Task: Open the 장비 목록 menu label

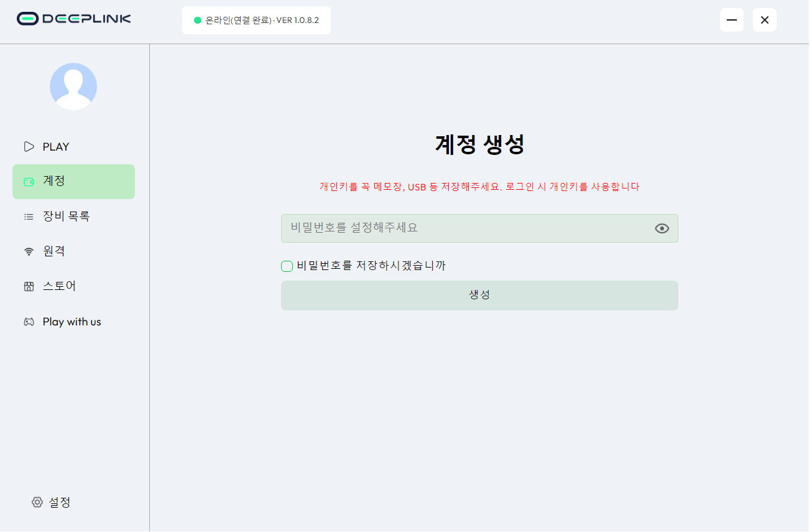Action: [x=66, y=217]
